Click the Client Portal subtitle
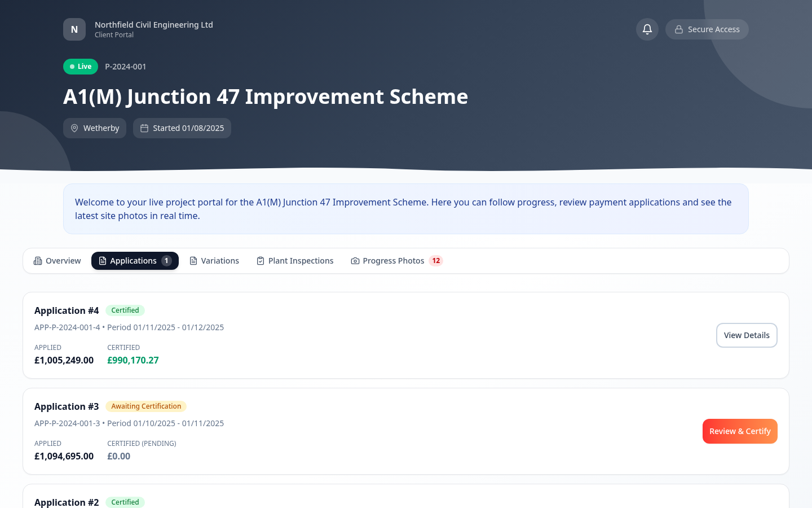812x508 pixels. [x=114, y=35]
